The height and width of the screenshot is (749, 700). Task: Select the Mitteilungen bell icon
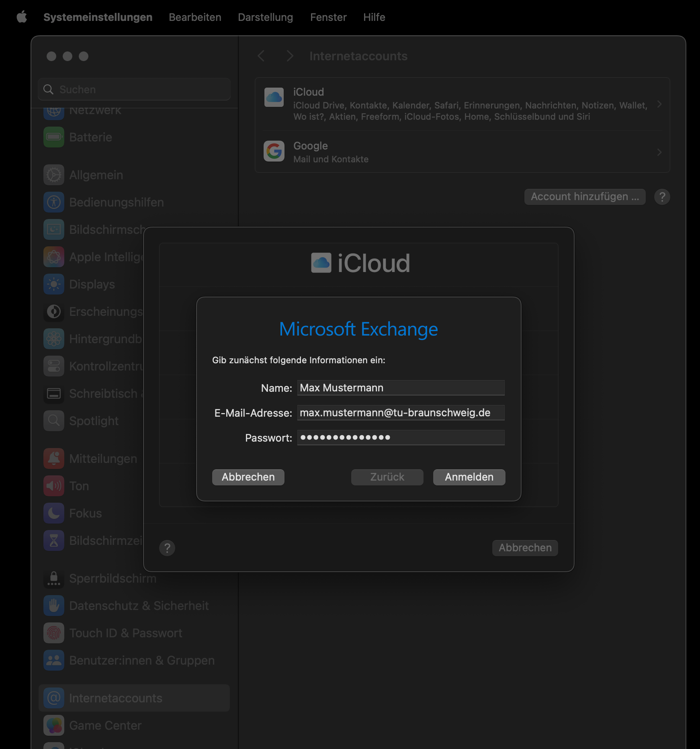pos(54,458)
